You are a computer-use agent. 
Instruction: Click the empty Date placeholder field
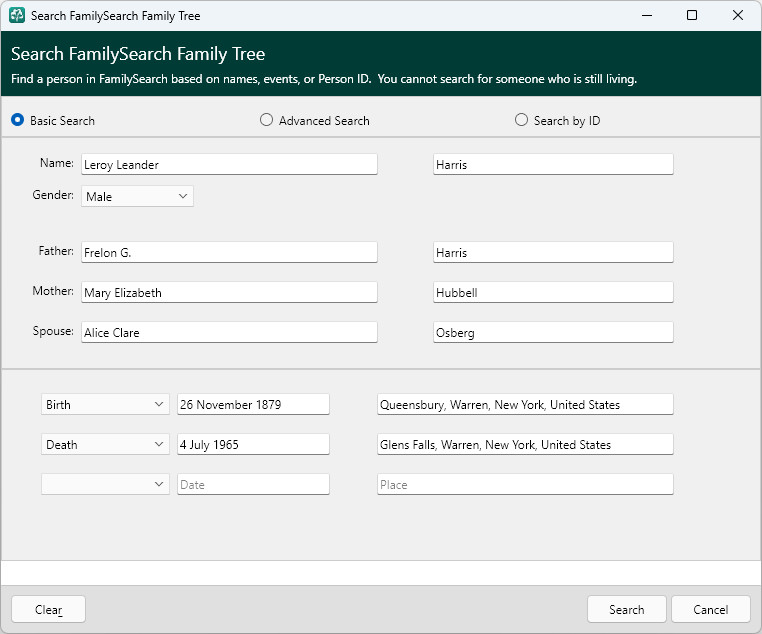click(253, 484)
